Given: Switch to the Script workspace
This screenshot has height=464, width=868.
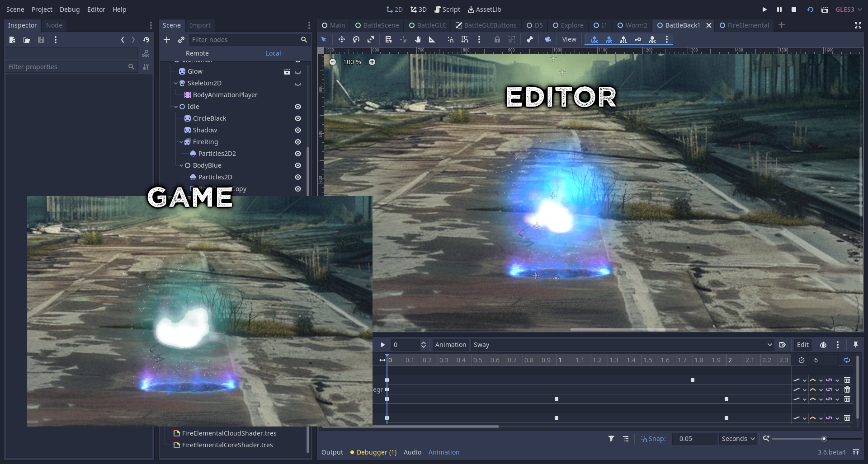Looking at the screenshot, I should [x=447, y=9].
